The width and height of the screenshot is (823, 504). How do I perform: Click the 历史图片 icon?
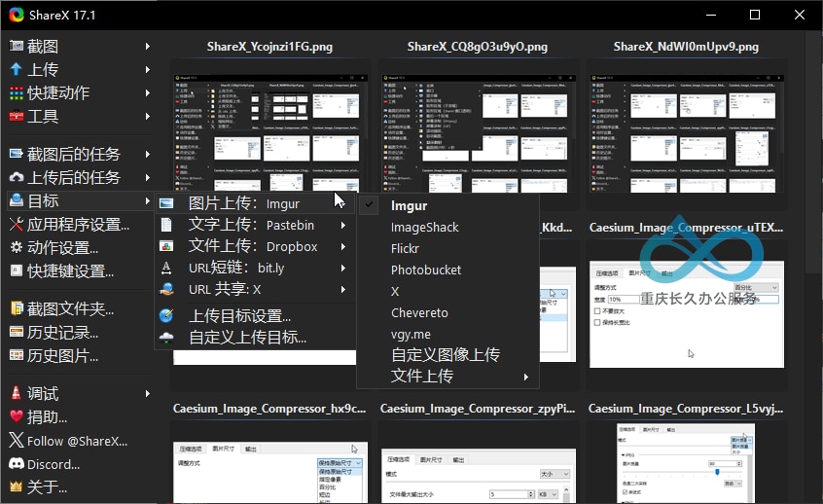point(17,355)
